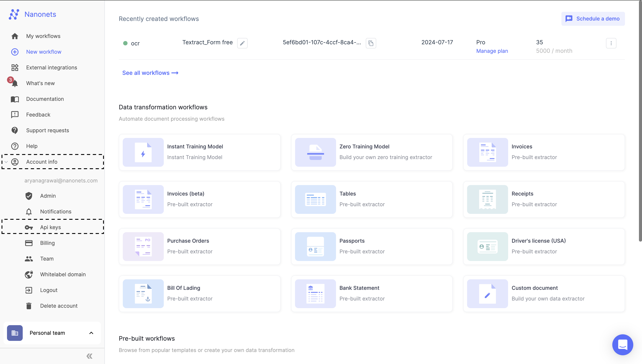Click the Logout option

click(49, 290)
